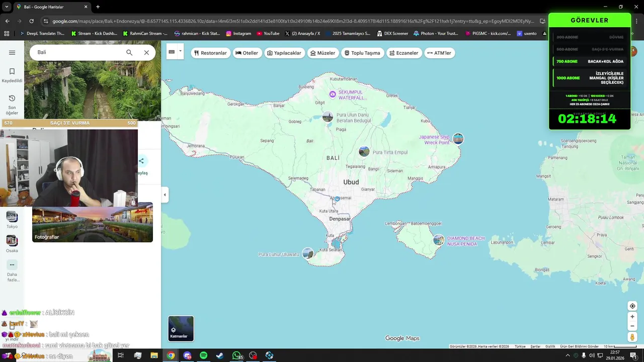
Task: Open recent Osaka entry
Action: [x=12, y=244]
